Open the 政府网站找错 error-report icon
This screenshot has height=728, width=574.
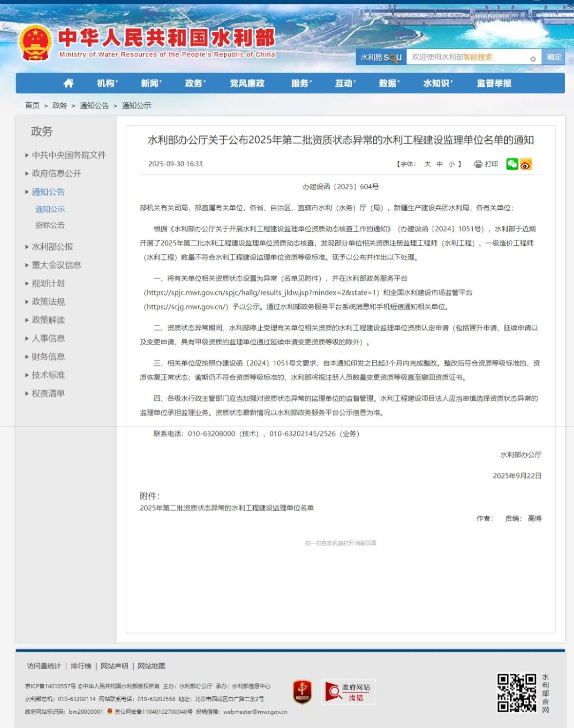pyautogui.click(x=348, y=692)
